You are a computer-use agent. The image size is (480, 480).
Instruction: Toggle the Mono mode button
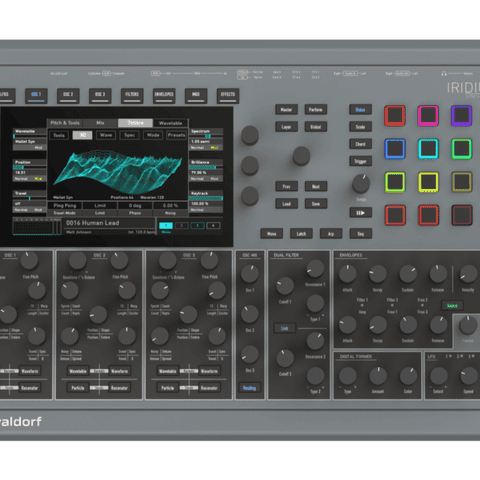click(272, 234)
